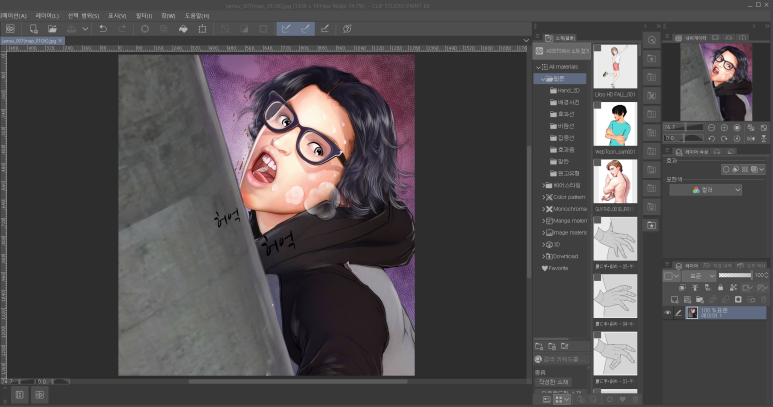Tick checkbox on Uloo HD FALL_001 thumbnail
773x407 pixels.
point(597,48)
